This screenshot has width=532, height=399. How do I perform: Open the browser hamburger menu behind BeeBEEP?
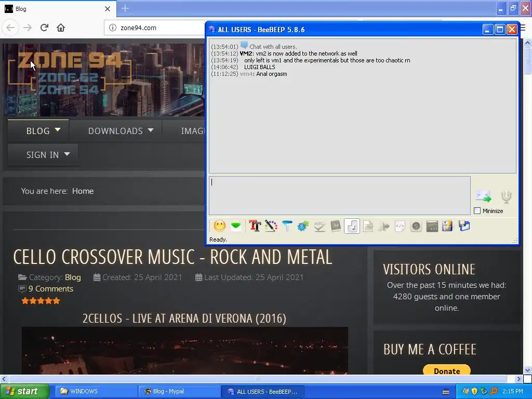pos(523,28)
